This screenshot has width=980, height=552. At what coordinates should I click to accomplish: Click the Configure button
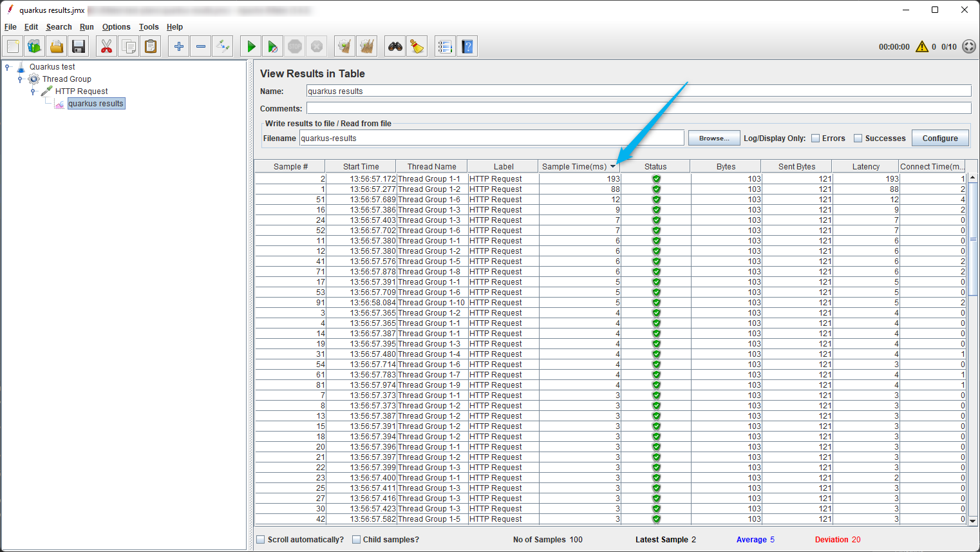coord(939,138)
